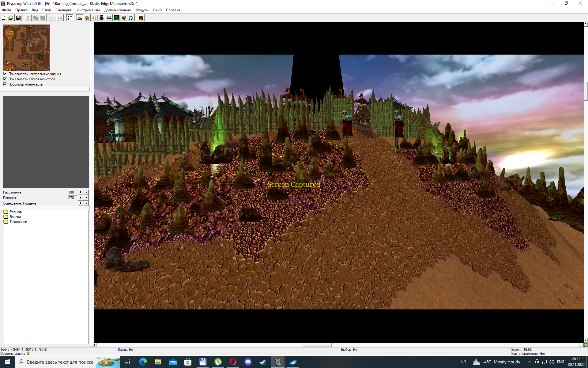The width and height of the screenshot is (588, 368).
Task: Open the AI Editor green face icon
Action: point(116,18)
